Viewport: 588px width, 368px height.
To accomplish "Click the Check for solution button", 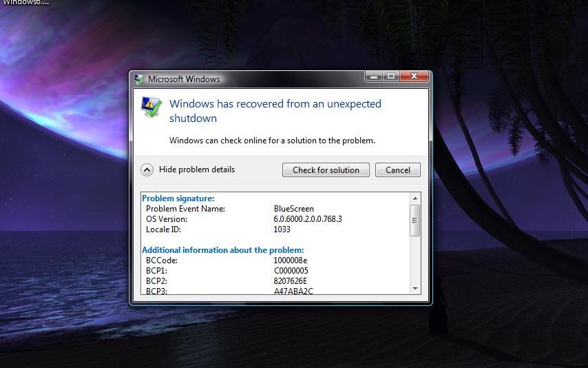I will pyautogui.click(x=326, y=170).
